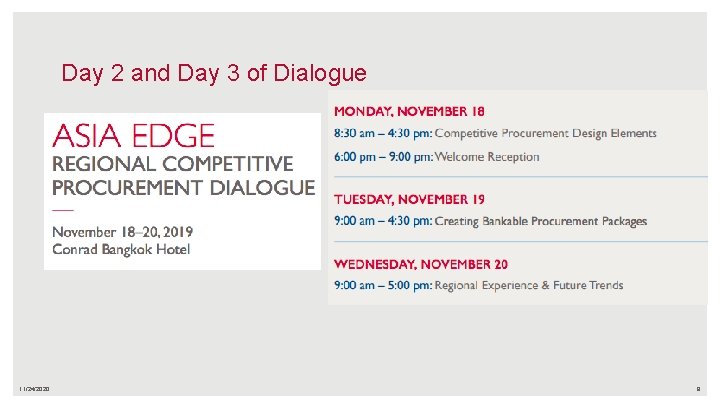
Task: Click the November 18–20, 2019 date text
Action: coord(123,232)
